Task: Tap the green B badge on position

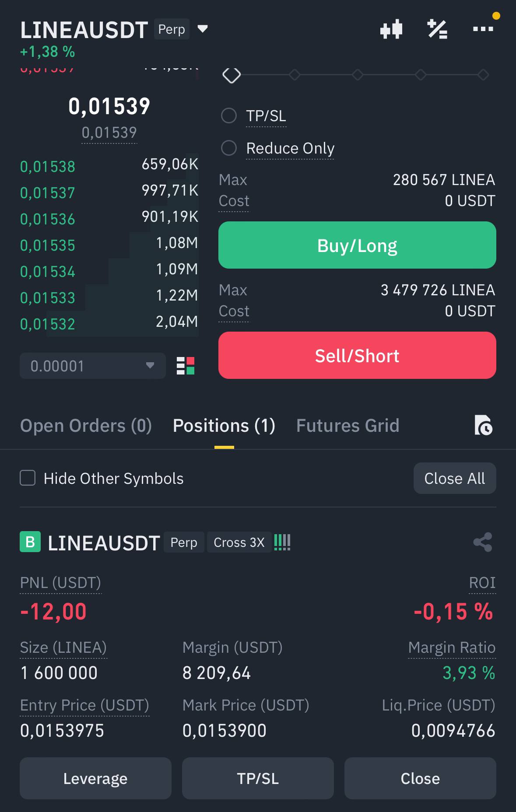Action: click(x=30, y=542)
